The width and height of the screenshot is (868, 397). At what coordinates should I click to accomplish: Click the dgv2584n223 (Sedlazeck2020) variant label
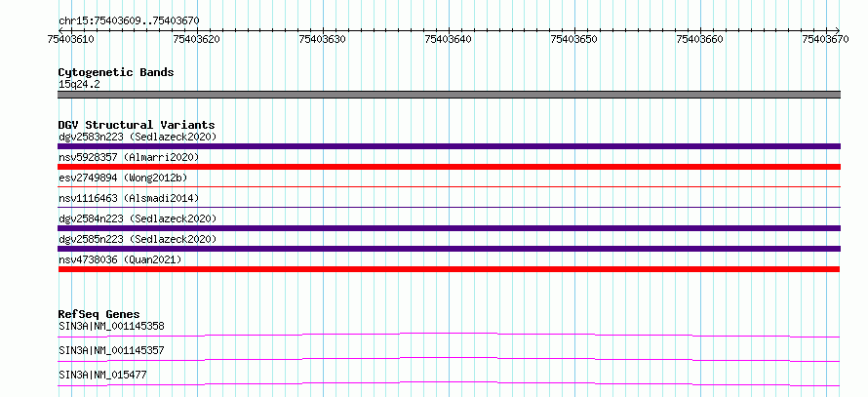(138, 218)
